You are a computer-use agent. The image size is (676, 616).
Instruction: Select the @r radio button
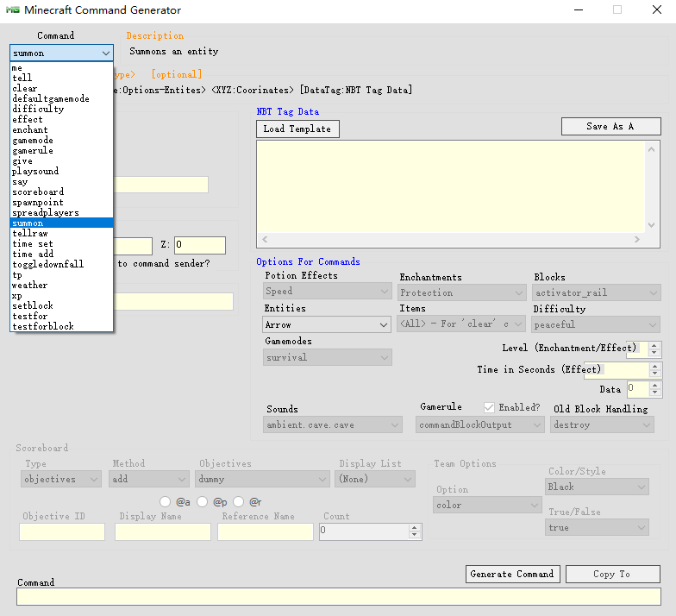click(x=238, y=502)
